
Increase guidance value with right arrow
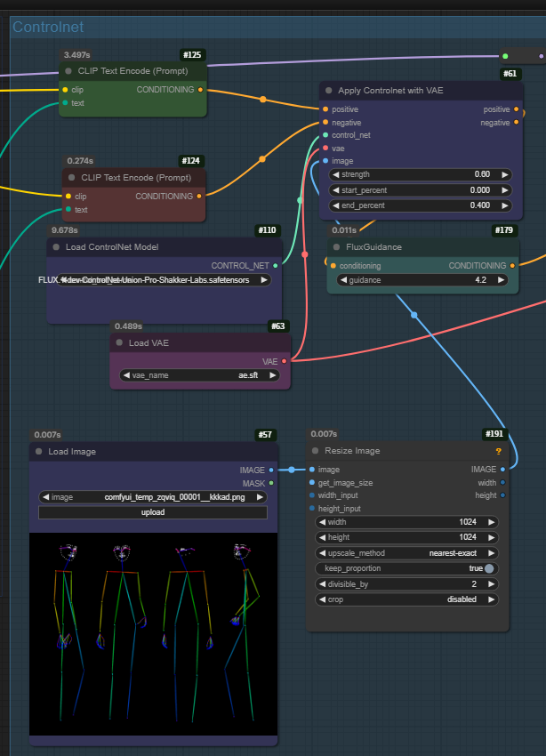[x=501, y=279]
